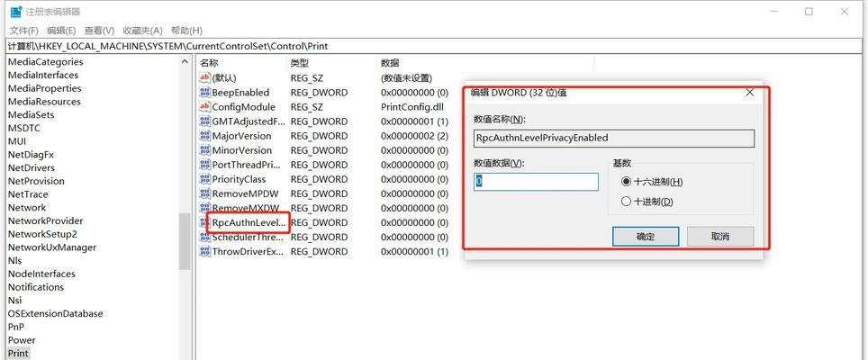Select the NetworkSetup2 key in tree

(42, 235)
